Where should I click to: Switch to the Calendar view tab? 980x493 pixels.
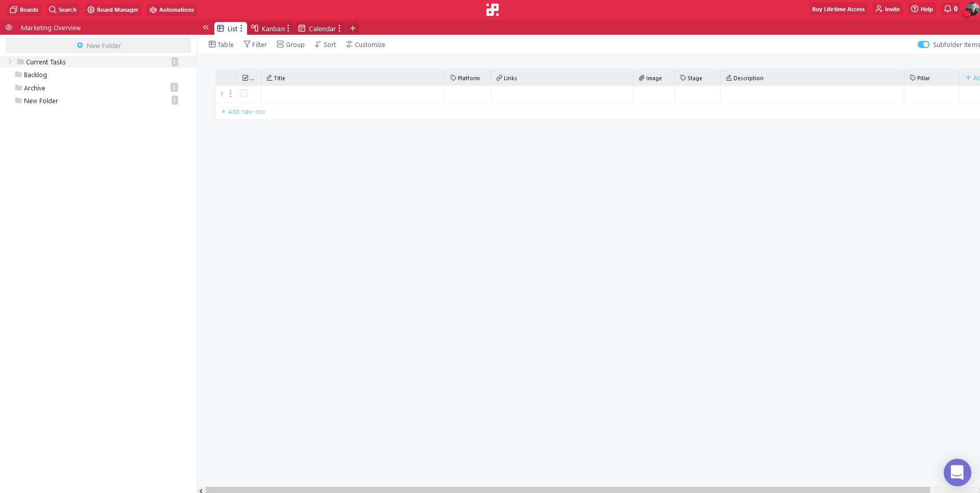(317, 29)
